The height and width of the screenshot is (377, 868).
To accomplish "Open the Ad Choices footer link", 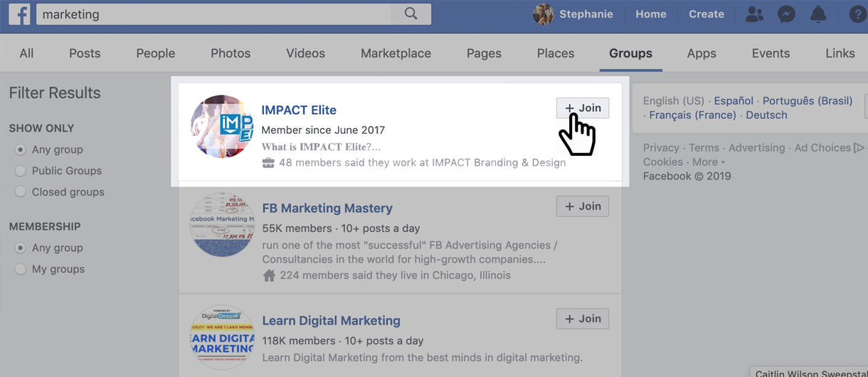I will point(822,148).
